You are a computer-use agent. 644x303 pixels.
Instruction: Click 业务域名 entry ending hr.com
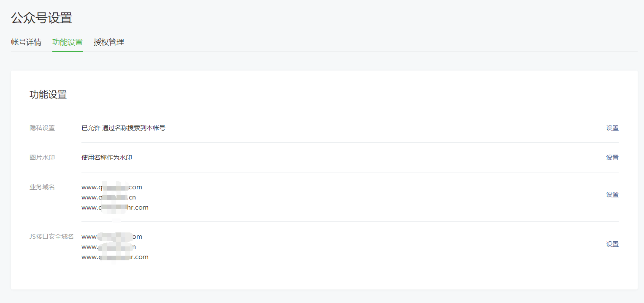[115, 207]
